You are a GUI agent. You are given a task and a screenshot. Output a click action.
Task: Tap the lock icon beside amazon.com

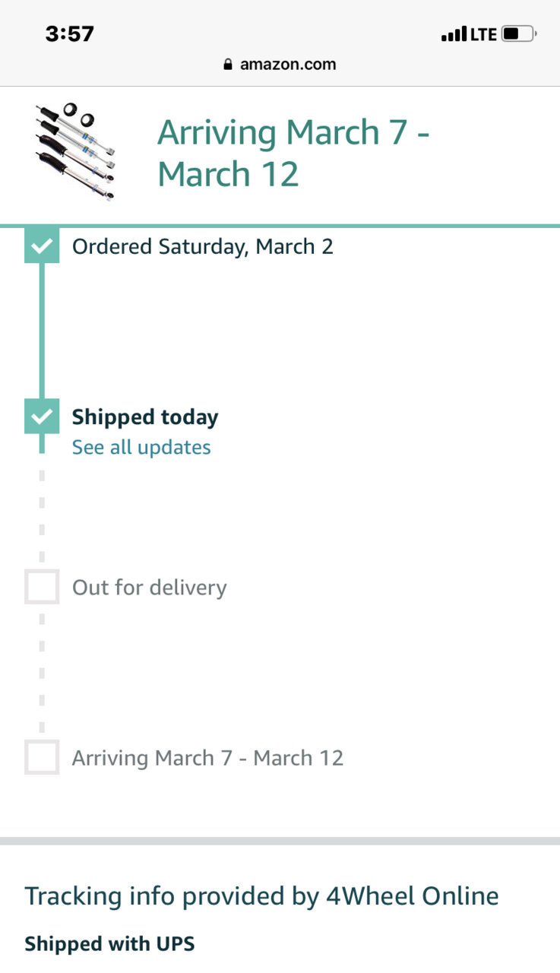tap(228, 65)
